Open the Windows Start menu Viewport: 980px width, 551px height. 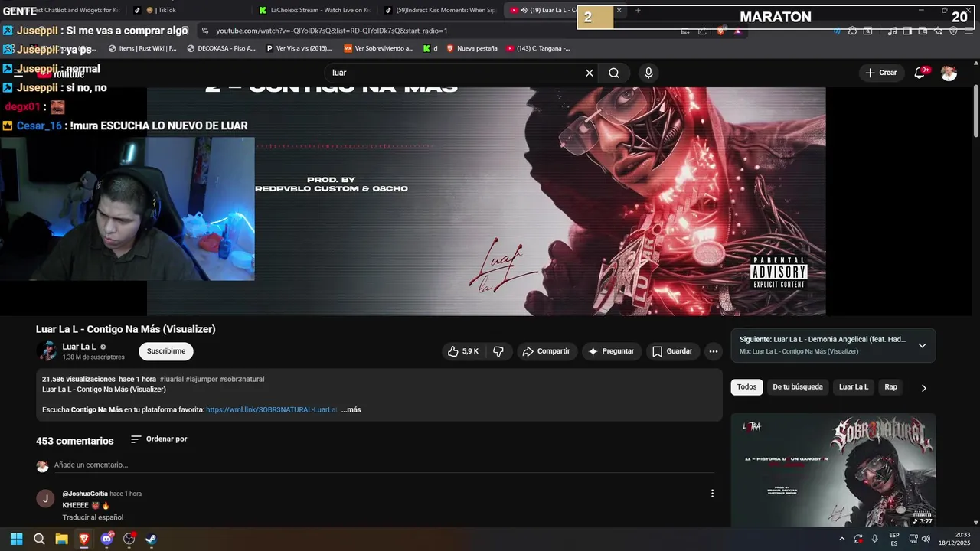[x=16, y=539]
